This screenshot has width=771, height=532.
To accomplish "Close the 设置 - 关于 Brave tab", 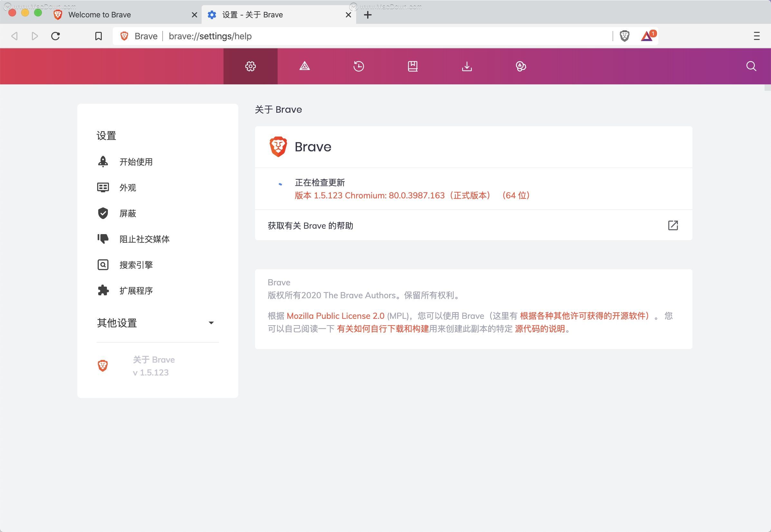I will click(x=348, y=15).
